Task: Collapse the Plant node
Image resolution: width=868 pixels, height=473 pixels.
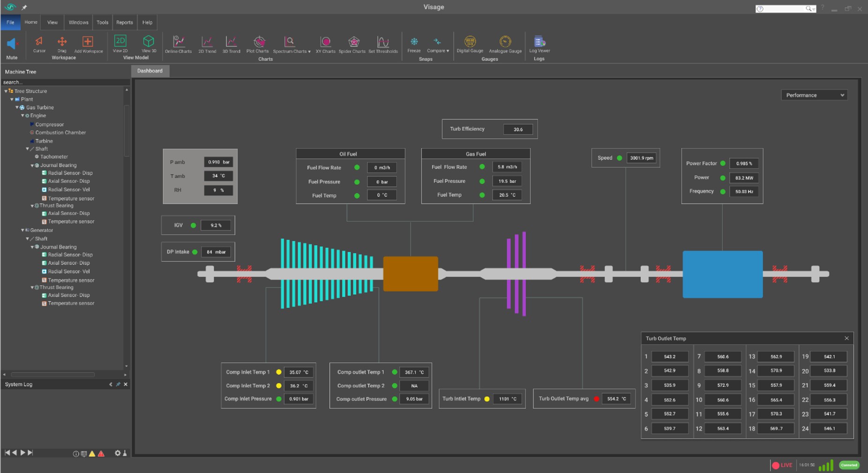Action: pos(12,99)
